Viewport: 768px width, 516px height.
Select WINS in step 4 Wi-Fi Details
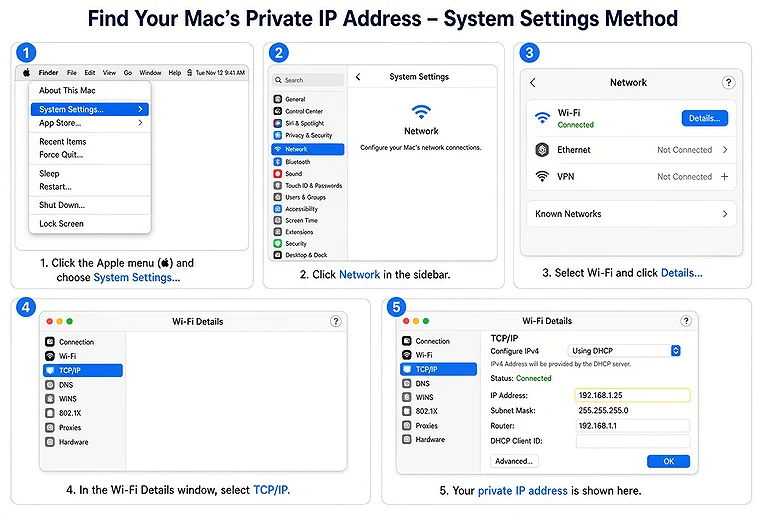tap(82, 399)
